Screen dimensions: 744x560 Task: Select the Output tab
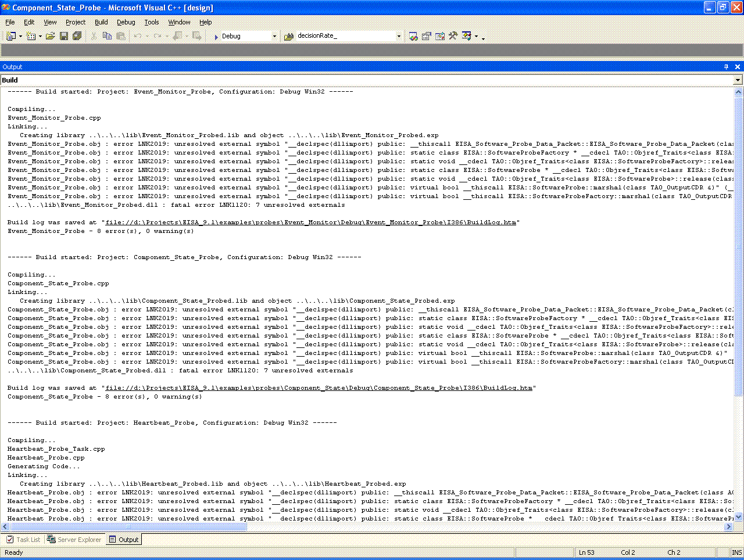pos(124,540)
